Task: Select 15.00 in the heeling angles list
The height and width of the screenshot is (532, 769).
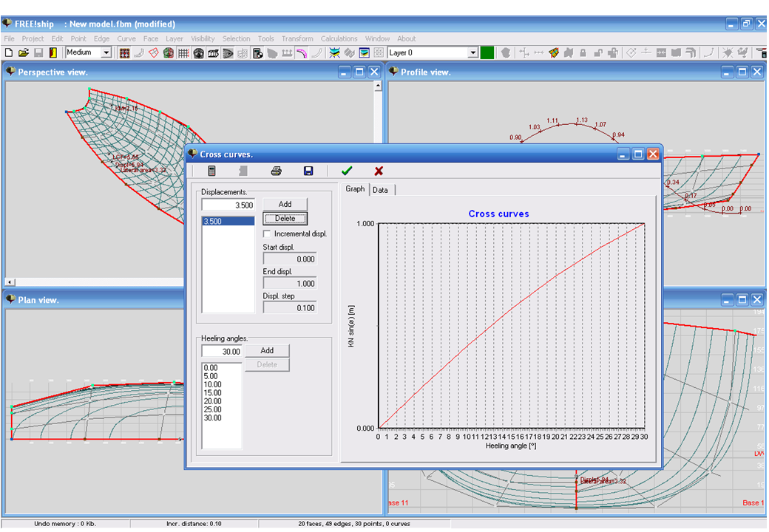Action: [x=212, y=393]
